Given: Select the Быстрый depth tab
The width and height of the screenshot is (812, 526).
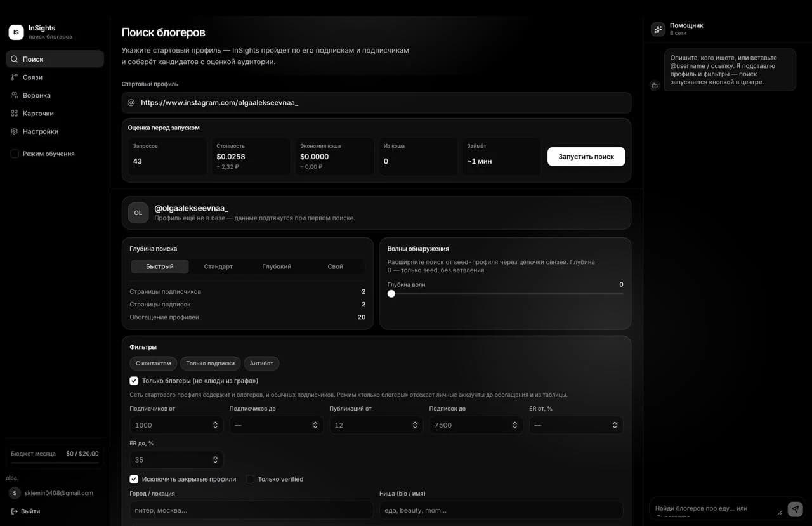Looking at the screenshot, I should click(160, 266).
